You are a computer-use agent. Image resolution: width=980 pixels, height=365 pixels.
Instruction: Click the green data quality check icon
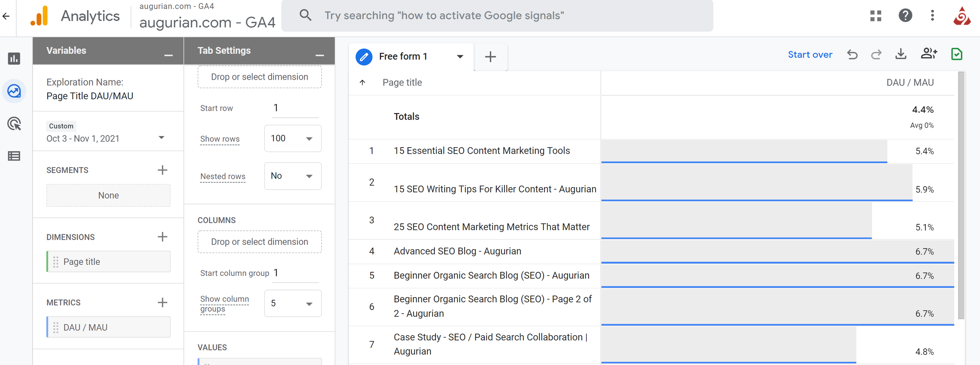point(956,54)
